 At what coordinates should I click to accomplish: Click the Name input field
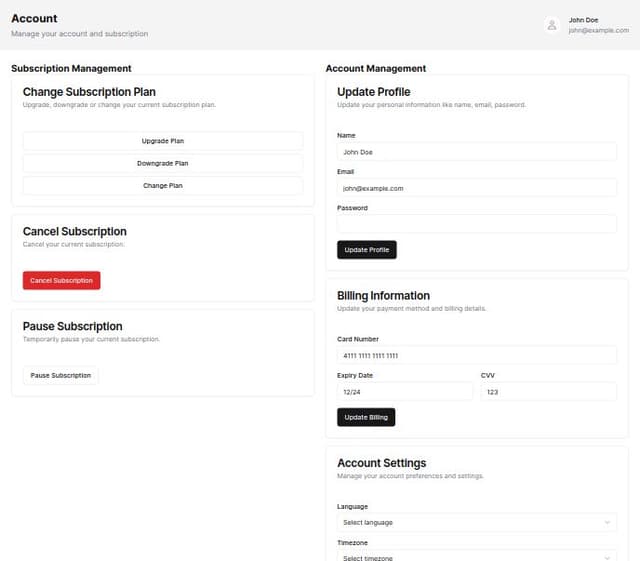point(477,152)
